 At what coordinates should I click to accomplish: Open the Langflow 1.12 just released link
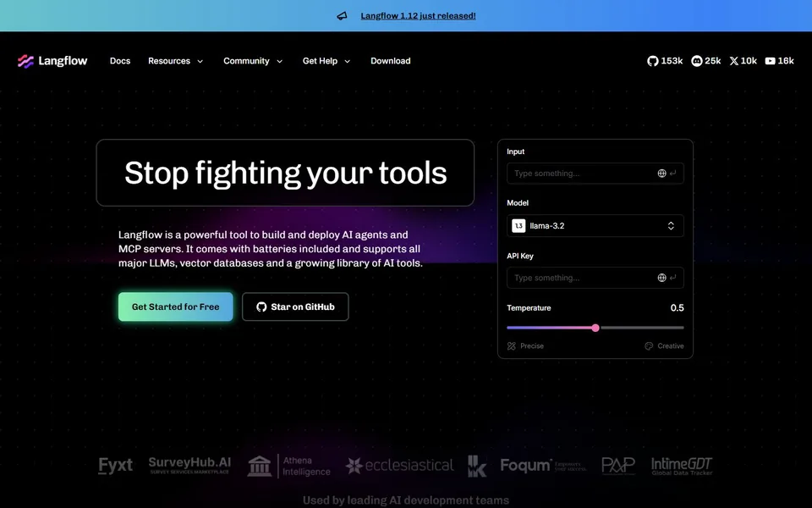[x=419, y=16]
